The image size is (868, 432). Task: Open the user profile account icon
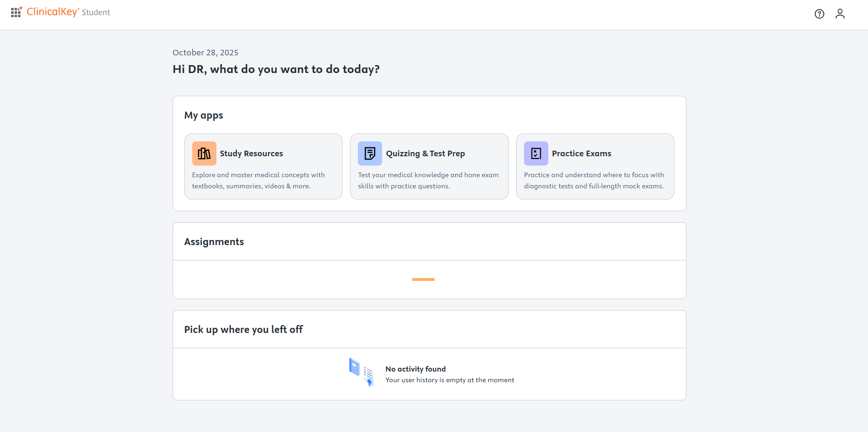[x=840, y=14]
